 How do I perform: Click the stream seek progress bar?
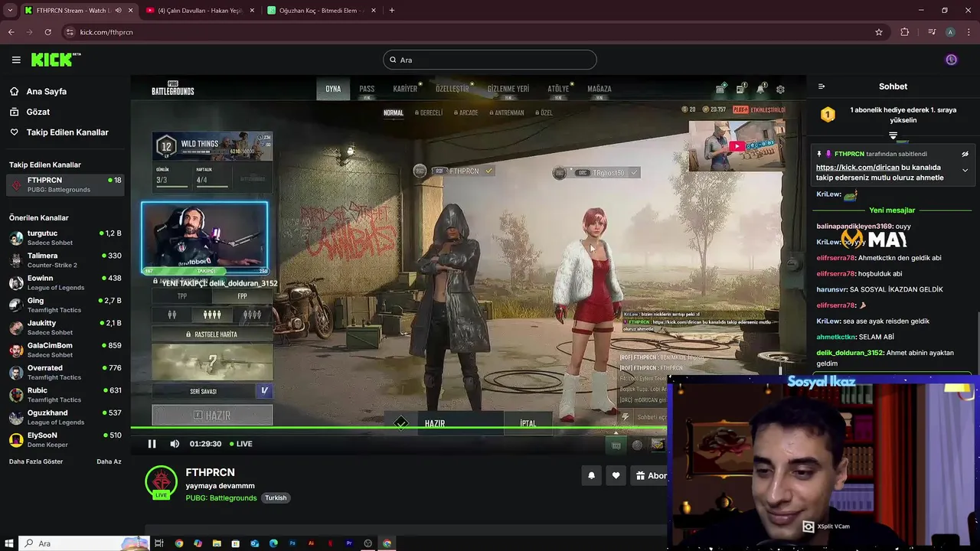pyautogui.click(x=398, y=428)
